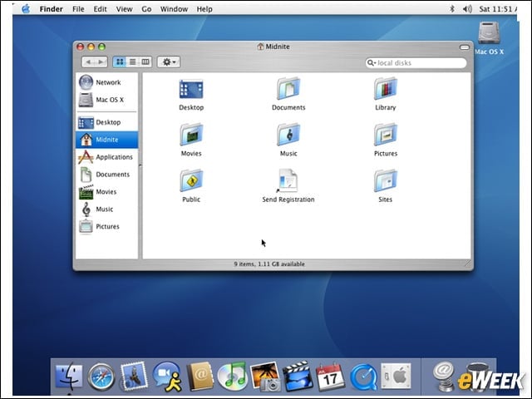Open Address Book in the Dock
This screenshot has height=399, width=532.
tap(199, 377)
